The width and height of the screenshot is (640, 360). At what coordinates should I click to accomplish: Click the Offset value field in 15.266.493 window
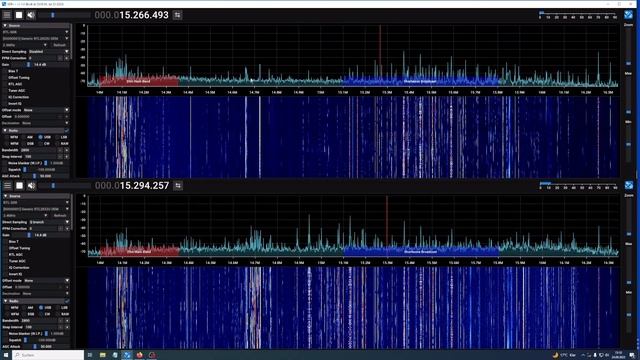[x=36, y=116]
